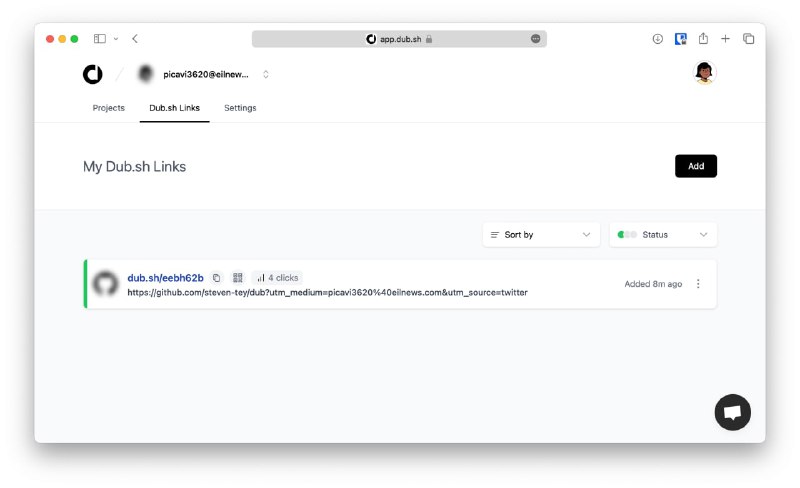Open QR code for dub.sh/eebh62b
The image size is (800, 488).
(238, 278)
